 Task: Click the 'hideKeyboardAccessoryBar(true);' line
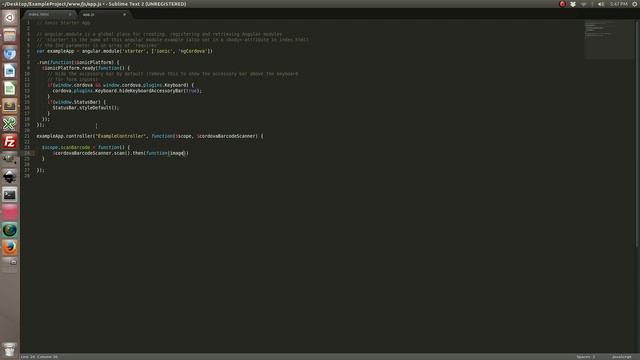point(127,91)
